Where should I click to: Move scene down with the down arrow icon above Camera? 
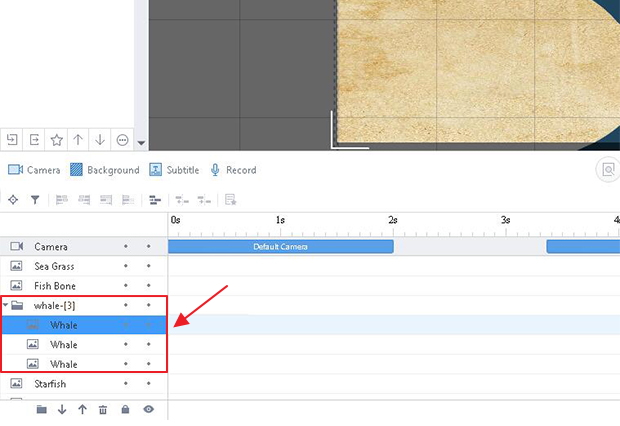click(100, 140)
